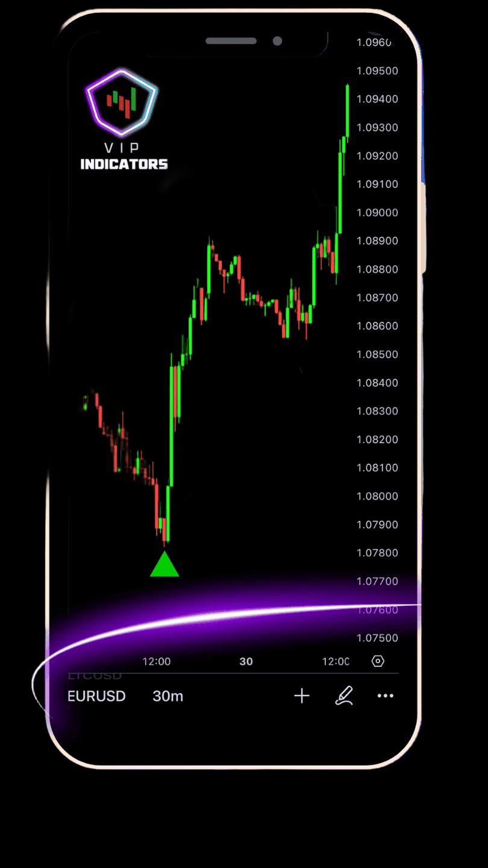Open the drawing tools pen icon
Image resolution: width=488 pixels, height=868 pixels.
click(x=344, y=696)
